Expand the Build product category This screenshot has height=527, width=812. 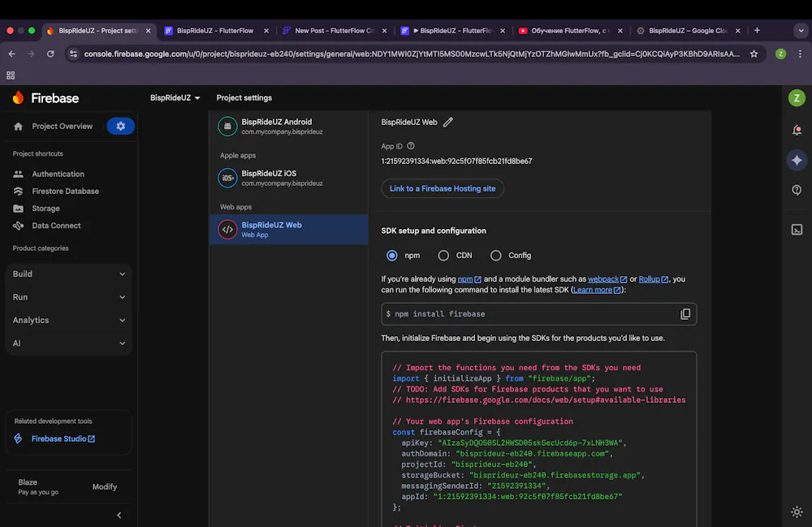68,274
